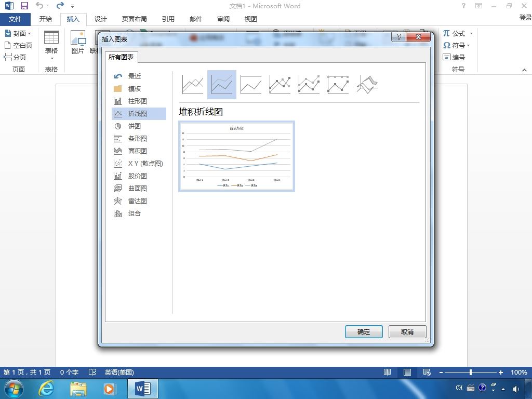Switch to the 视图 ribbon tab

tap(251, 19)
